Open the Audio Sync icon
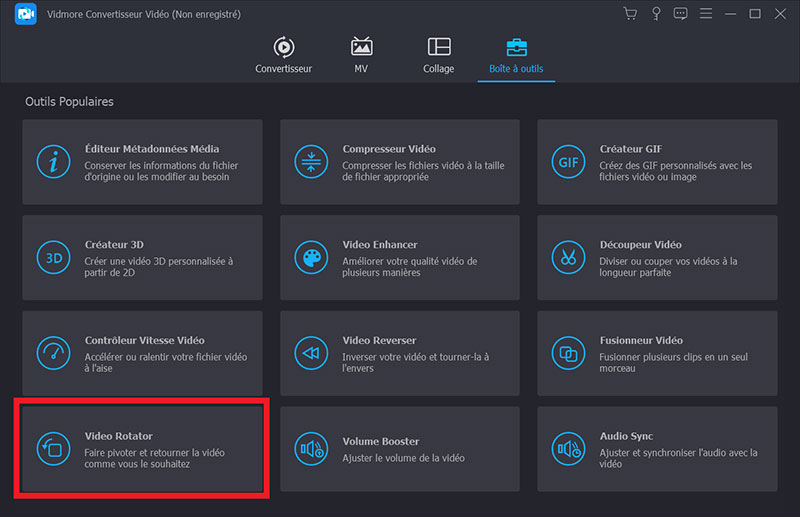This screenshot has width=800, height=517. click(x=568, y=449)
